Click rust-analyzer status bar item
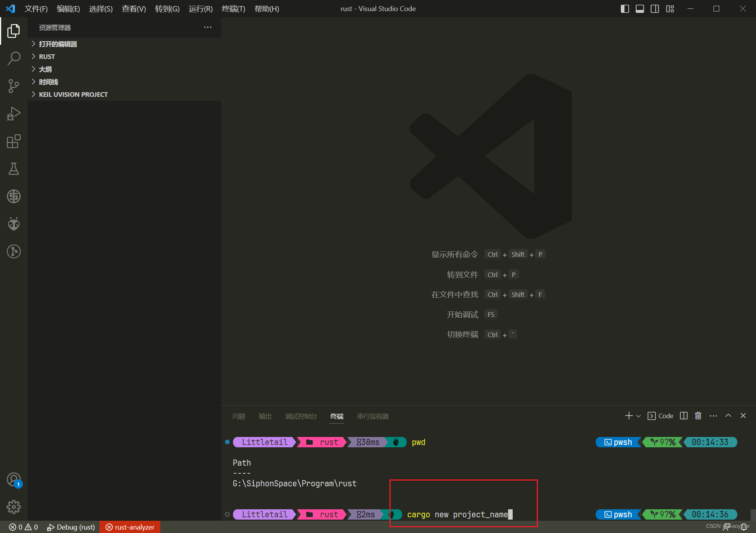This screenshot has width=756, height=533. (x=130, y=527)
